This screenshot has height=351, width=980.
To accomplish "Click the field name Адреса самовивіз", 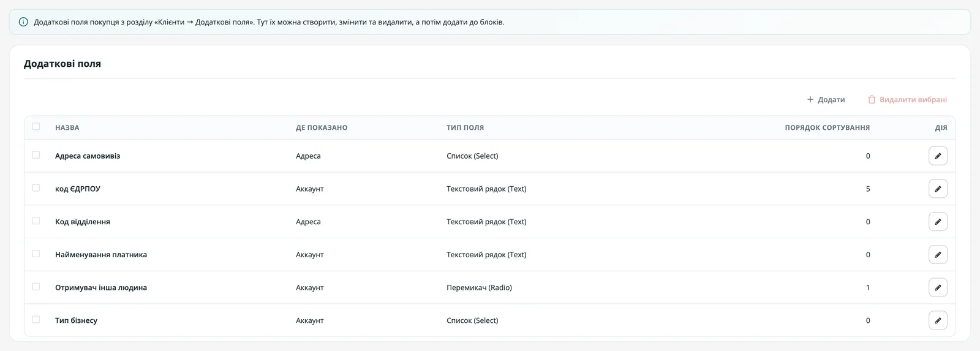I will pos(88,156).
